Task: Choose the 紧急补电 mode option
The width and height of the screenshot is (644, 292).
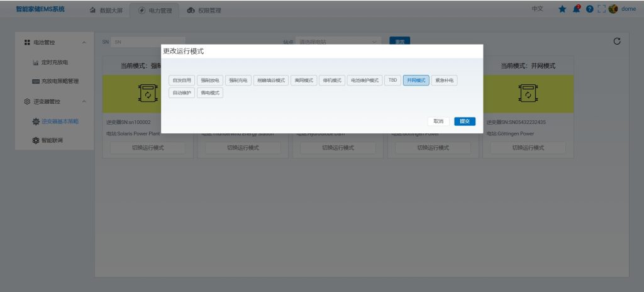Action: 445,81
